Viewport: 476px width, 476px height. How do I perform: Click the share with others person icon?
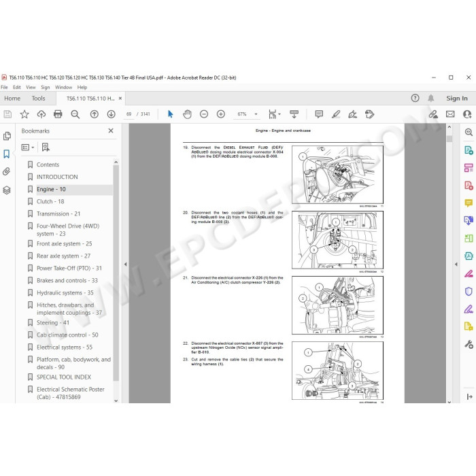[467, 114]
